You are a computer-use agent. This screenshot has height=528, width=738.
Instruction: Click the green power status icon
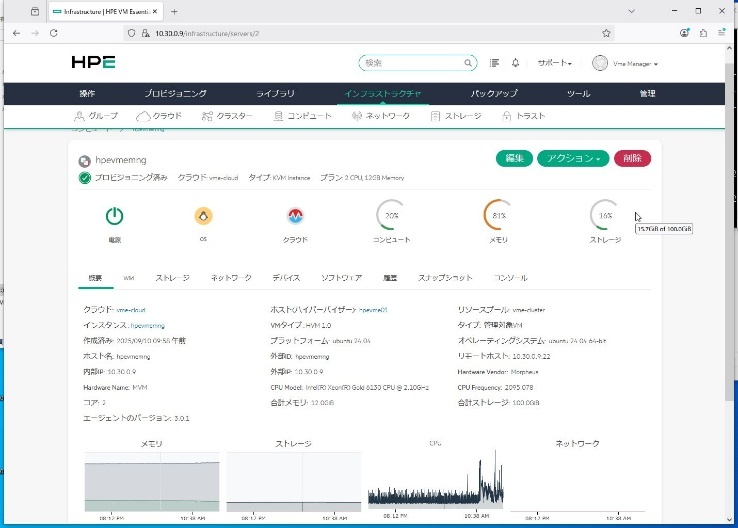pos(115,216)
